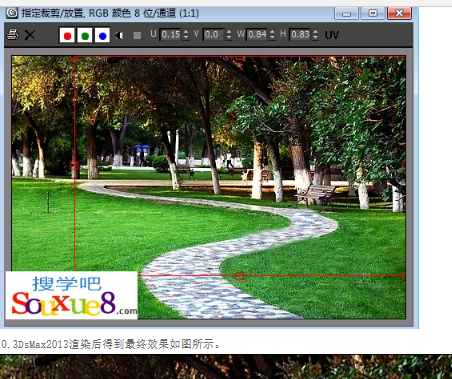Click the bottom-right crop handle
Screen dimensions: 452x379
404,276
